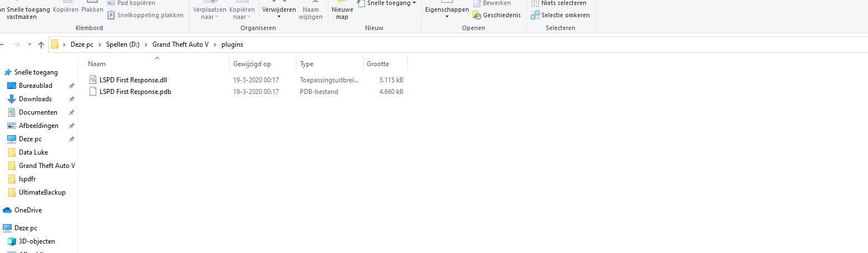Viewport: 868px width, 253px height.
Task: Navigate forward with the right arrow
Action: pos(17,44)
